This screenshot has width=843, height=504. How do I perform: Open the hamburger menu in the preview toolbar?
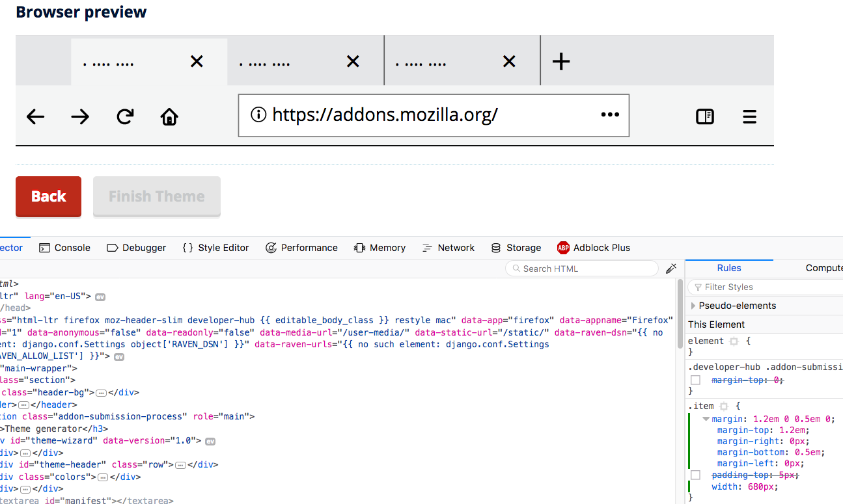point(749,116)
